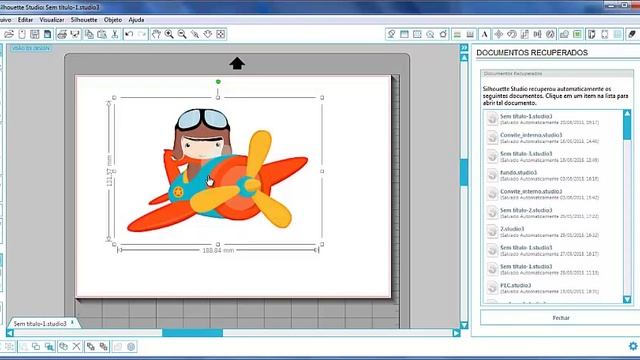
Task: Open the Silhouette menu
Action: 84,20
